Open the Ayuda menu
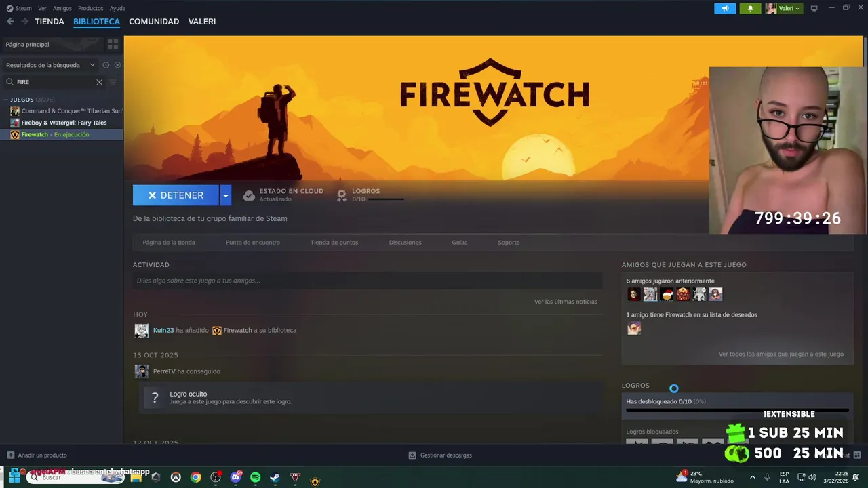Image resolution: width=868 pixels, height=488 pixels. point(117,8)
